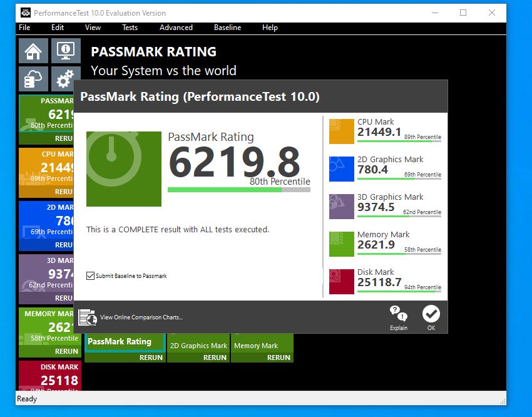Minimize the PerformanceTest window
Image resolution: width=532 pixels, height=417 pixels.
click(435, 13)
